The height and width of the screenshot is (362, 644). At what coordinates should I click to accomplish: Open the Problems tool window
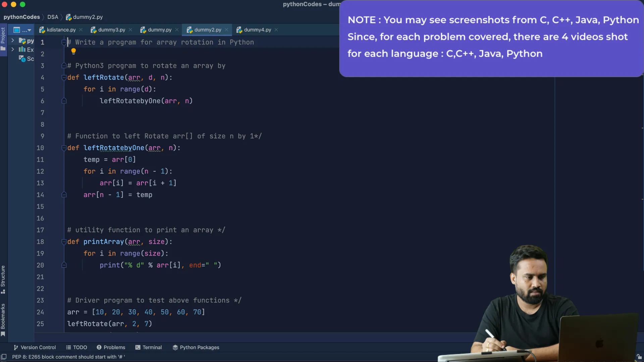[x=111, y=347]
